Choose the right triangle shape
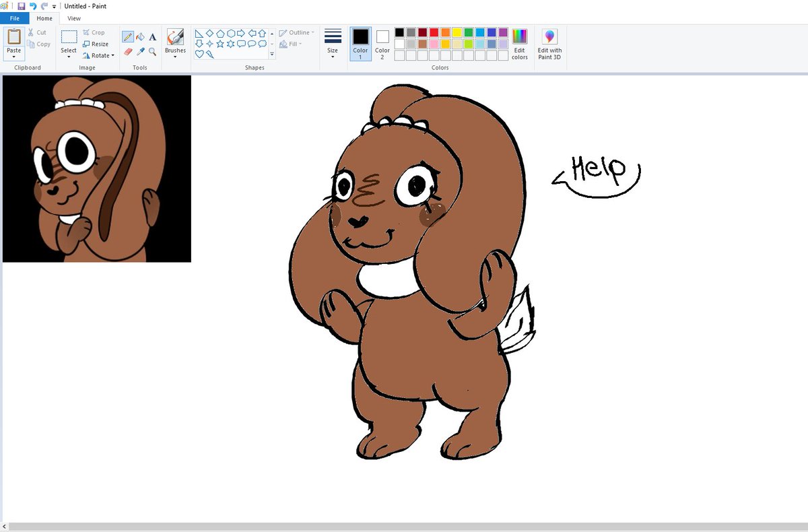Image resolution: width=808 pixels, height=532 pixels. 199,33
